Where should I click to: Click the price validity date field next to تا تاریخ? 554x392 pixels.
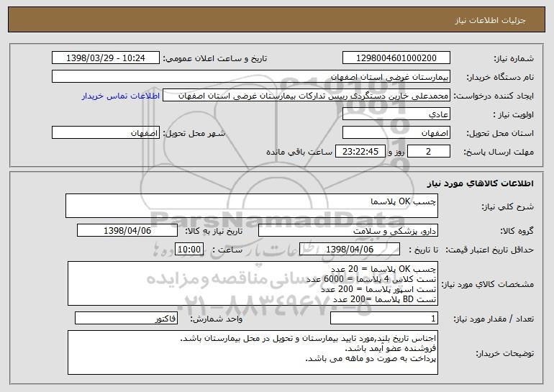coord(350,250)
